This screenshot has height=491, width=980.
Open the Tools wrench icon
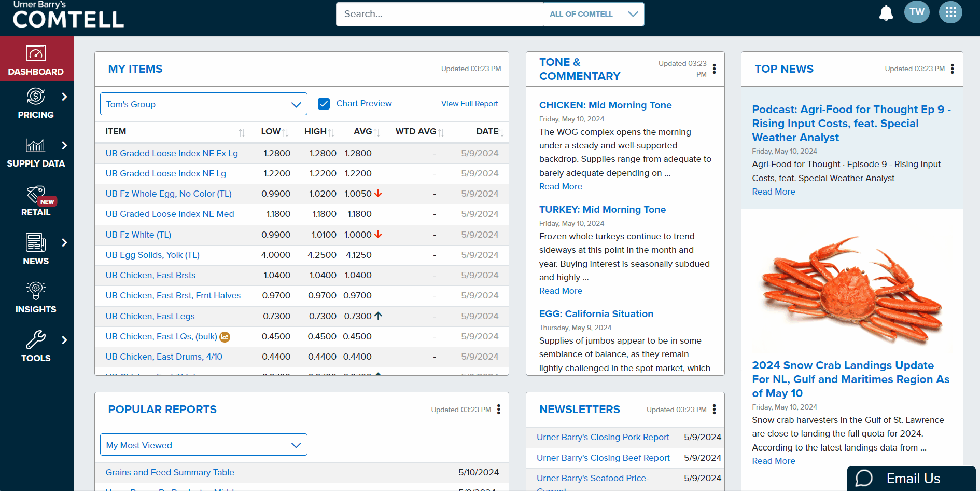36,339
